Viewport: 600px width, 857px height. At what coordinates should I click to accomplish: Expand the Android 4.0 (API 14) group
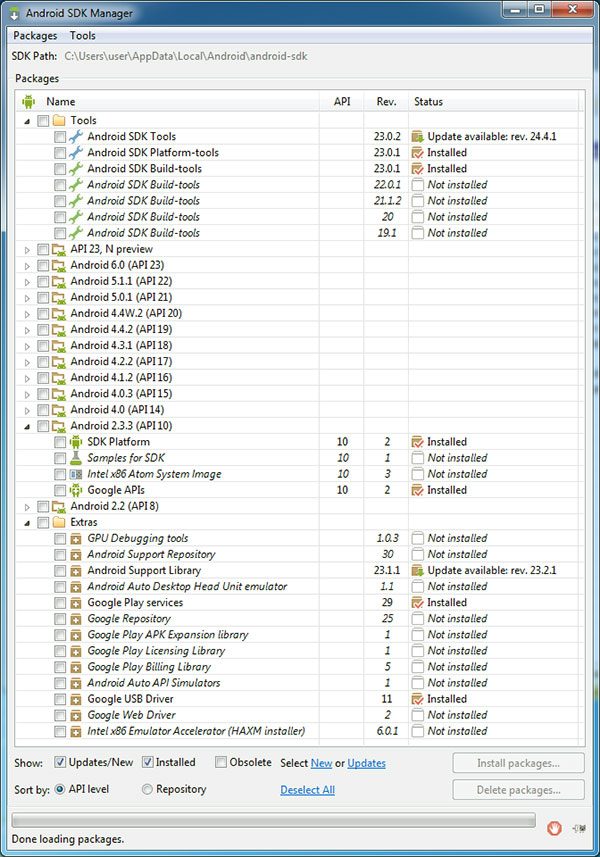click(x=27, y=410)
